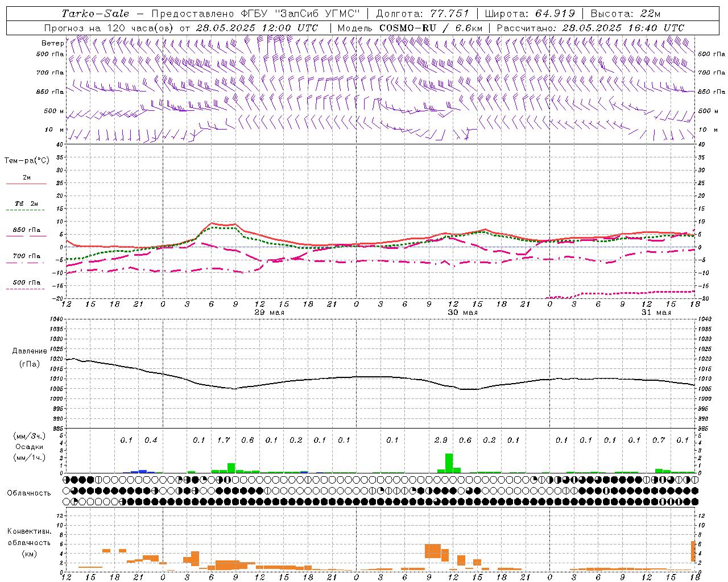728x582 pixels.
Task: Click the Тем-ра(°C) axis title
Action: 27,161
